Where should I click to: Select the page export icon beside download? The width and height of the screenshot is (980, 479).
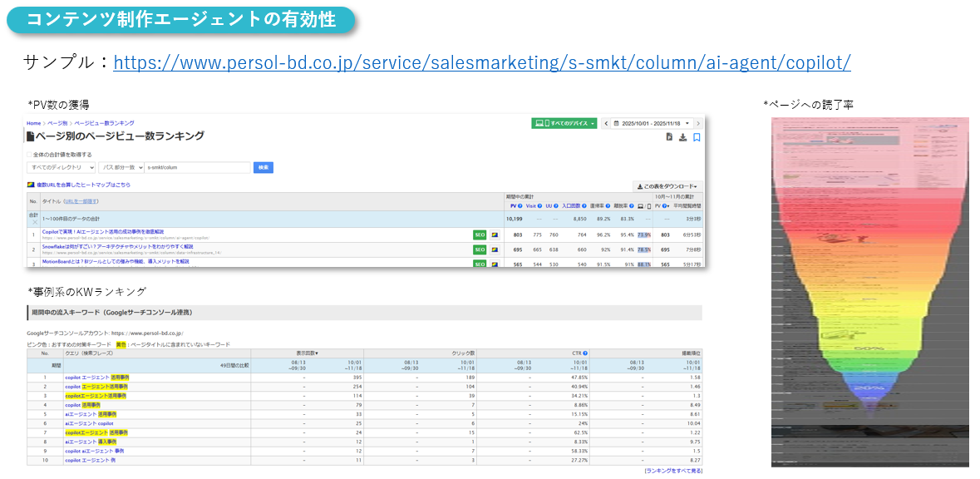pos(669,136)
